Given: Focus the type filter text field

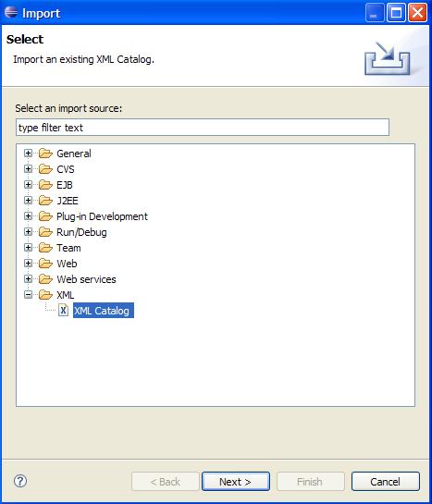Looking at the screenshot, I should coord(203,128).
